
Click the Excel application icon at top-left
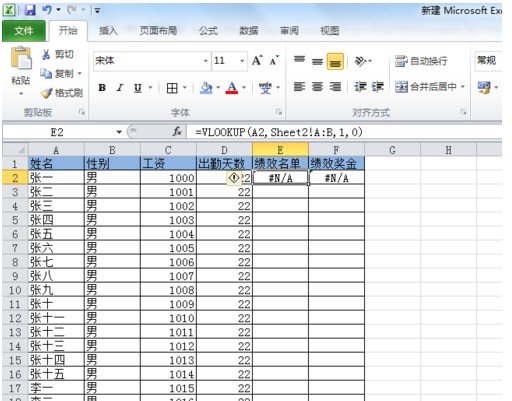click(x=9, y=10)
